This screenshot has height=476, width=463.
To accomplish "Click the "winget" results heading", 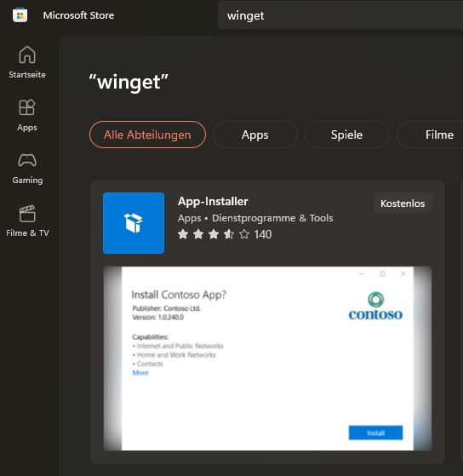I will (129, 82).
